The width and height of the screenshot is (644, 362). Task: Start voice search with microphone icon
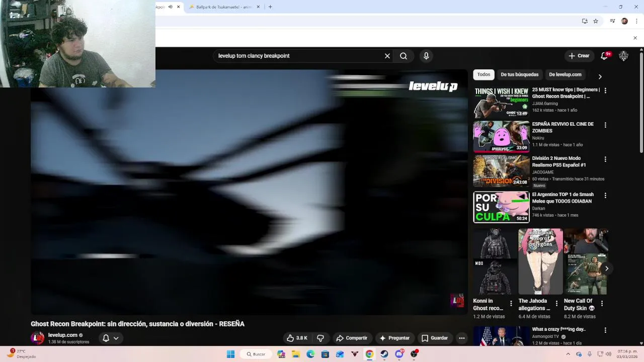coord(426,56)
